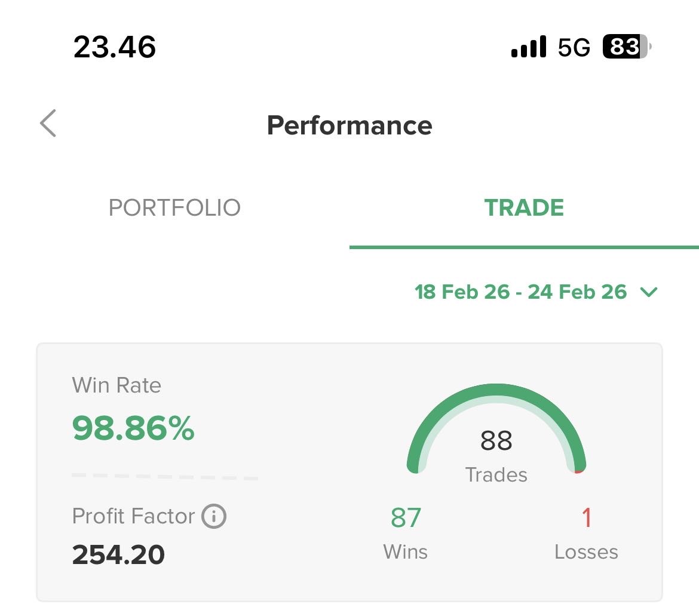The height and width of the screenshot is (616, 699).
Task: Click the Profit Factor label text
Action: point(133,516)
